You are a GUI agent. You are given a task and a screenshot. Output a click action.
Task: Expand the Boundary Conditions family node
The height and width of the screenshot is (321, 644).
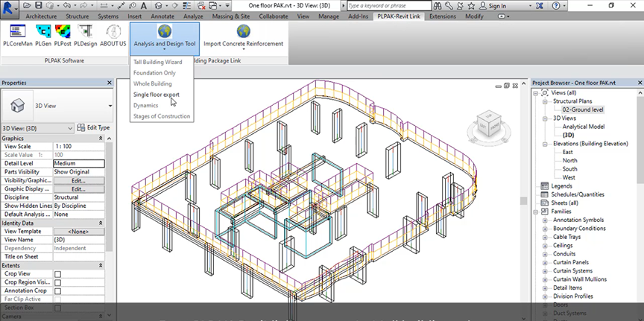coord(545,229)
